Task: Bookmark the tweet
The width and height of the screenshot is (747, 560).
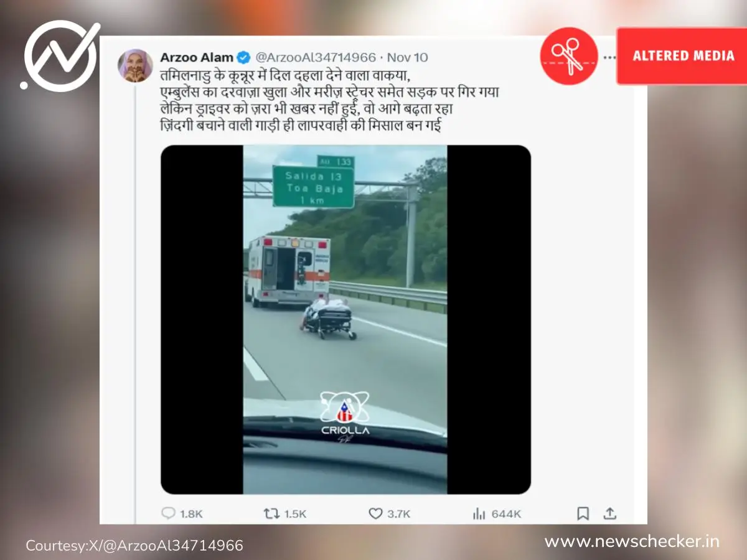Action: [x=583, y=513]
